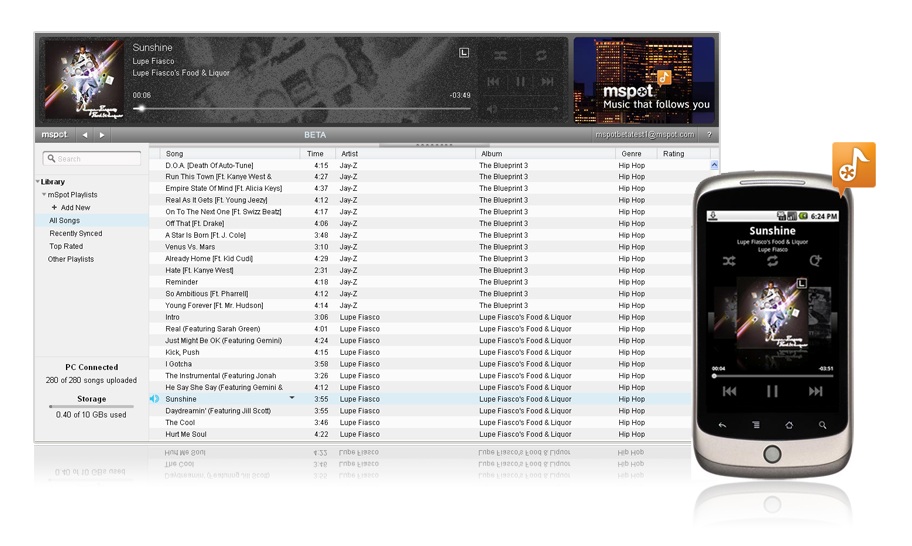This screenshot has height=546, width=912.
Task: Click the panel resize grip below BETA
Action: click(434, 145)
